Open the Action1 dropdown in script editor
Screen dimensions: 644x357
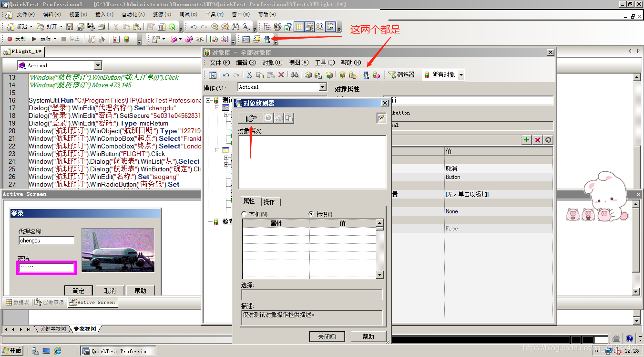[x=98, y=65]
